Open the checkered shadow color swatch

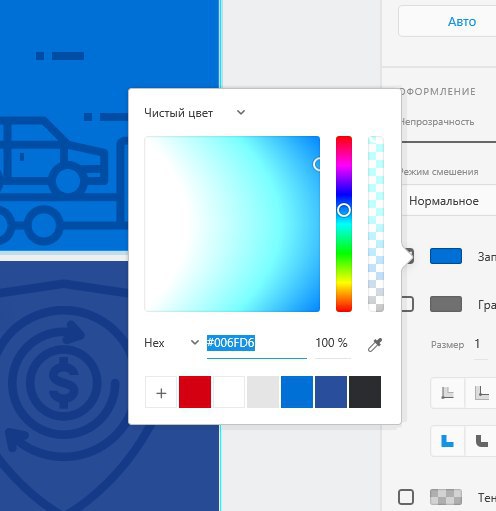tap(446, 497)
